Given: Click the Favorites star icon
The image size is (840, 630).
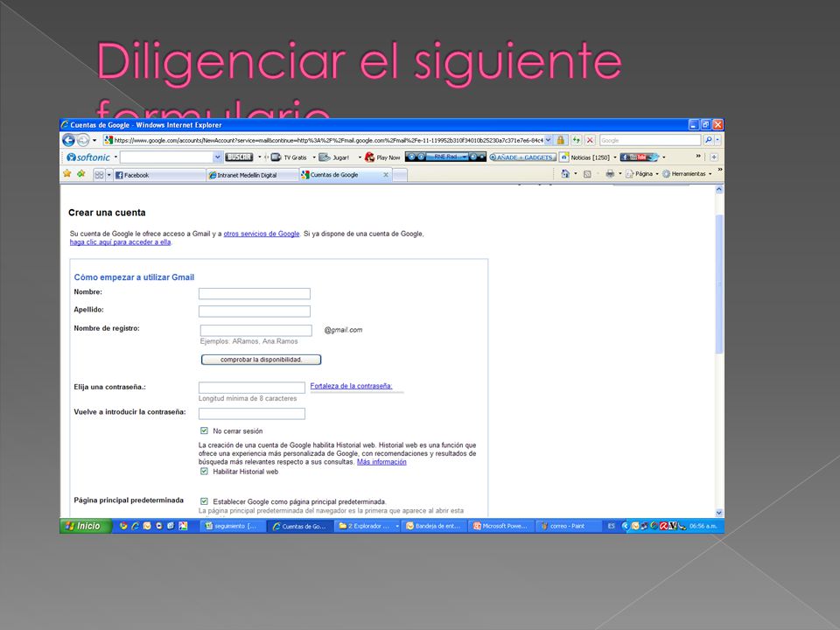Looking at the screenshot, I should point(67,173).
